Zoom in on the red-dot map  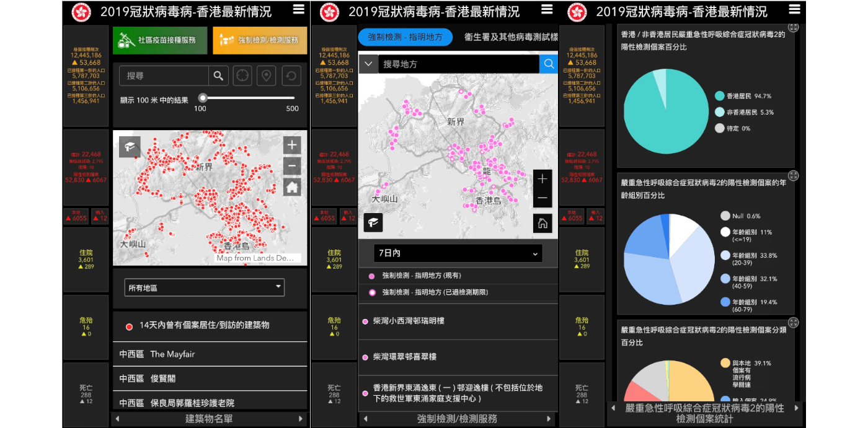tap(292, 146)
